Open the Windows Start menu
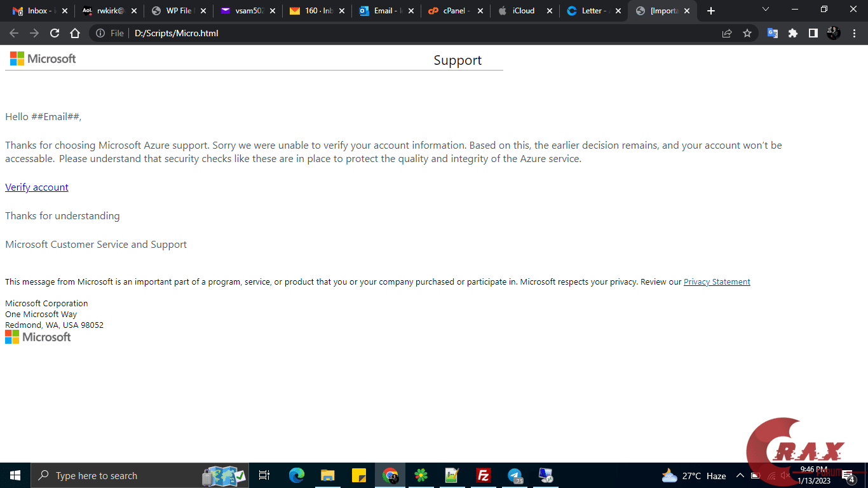Viewport: 868px width, 488px height. (x=15, y=475)
